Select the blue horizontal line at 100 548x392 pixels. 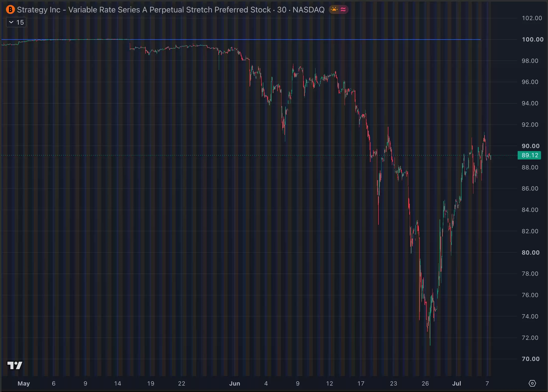241,39
